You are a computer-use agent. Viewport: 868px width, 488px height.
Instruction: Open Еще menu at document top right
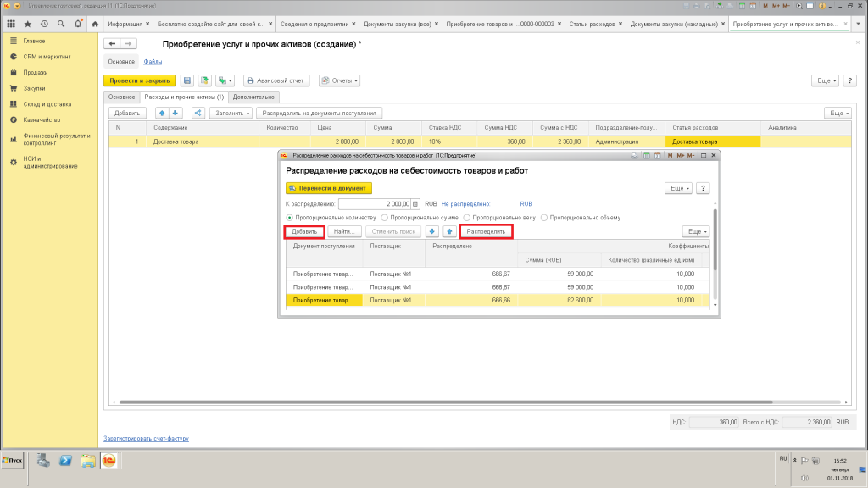pyautogui.click(x=825, y=80)
